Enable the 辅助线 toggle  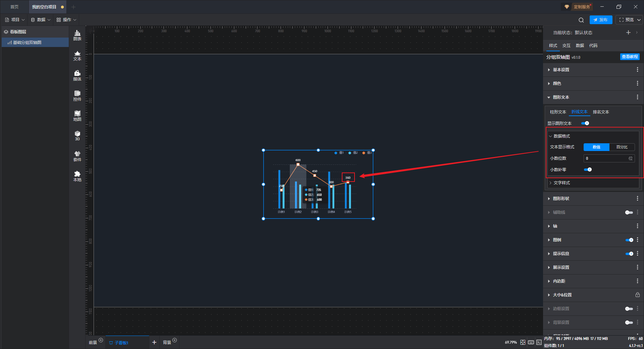coord(629,212)
